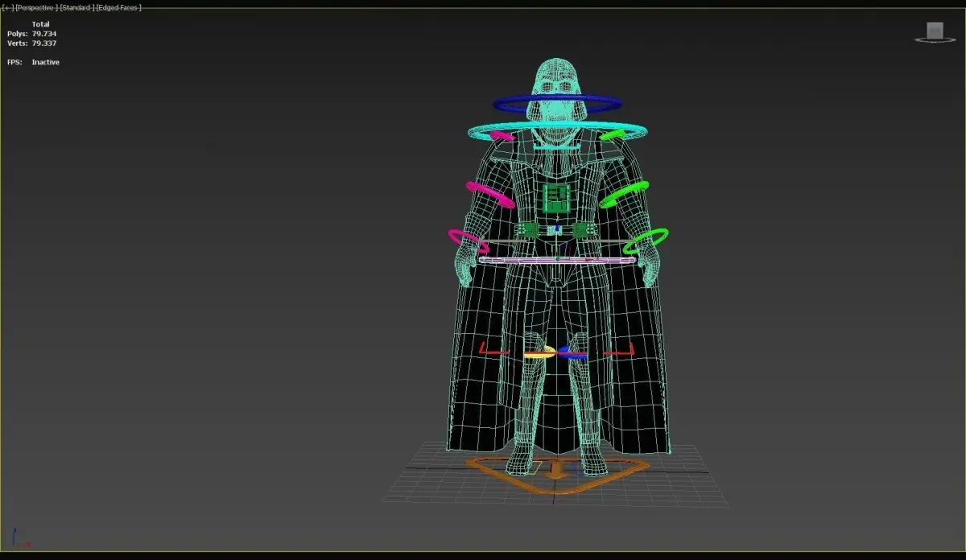Select the magenta elbow ring control

[x=490, y=195]
